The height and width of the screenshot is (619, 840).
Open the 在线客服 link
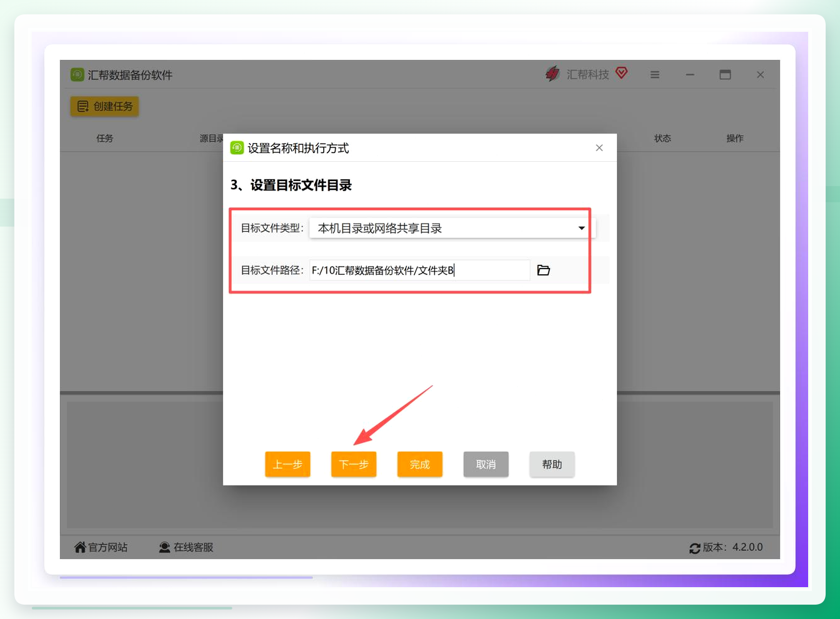[x=186, y=547]
